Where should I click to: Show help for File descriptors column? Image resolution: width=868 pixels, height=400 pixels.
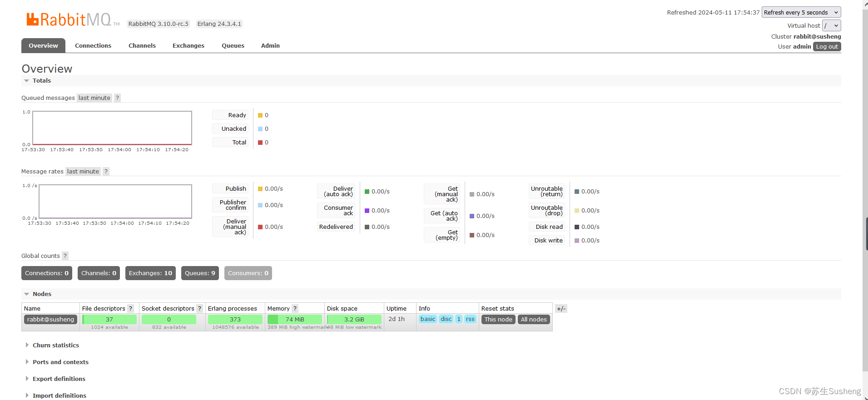pos(130,308)
